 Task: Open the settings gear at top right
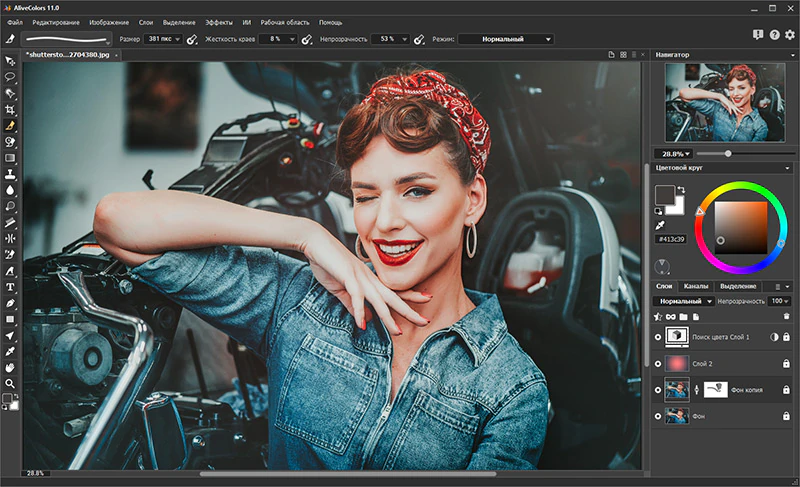click(790, 35)
